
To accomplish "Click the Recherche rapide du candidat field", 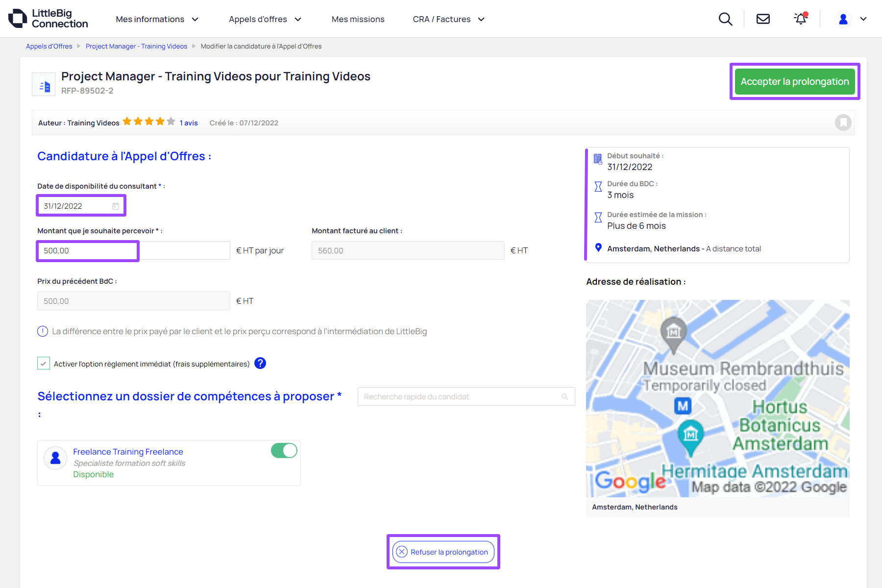I will 466,396.
